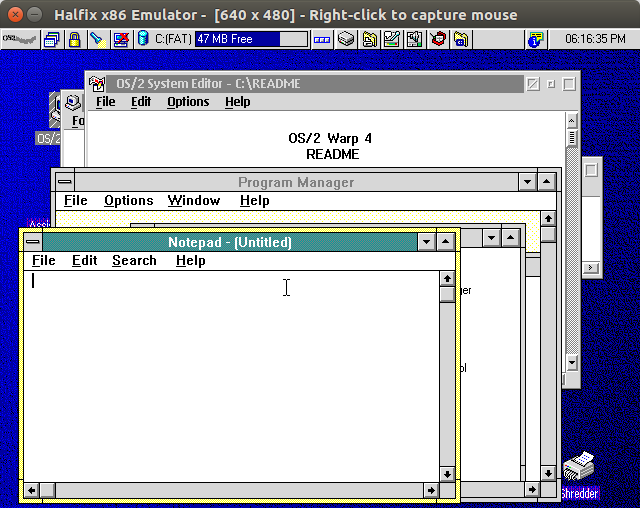Maximize Program Manager with up arrow button
This screenshot has width=640, height=508.
(547, 182)
